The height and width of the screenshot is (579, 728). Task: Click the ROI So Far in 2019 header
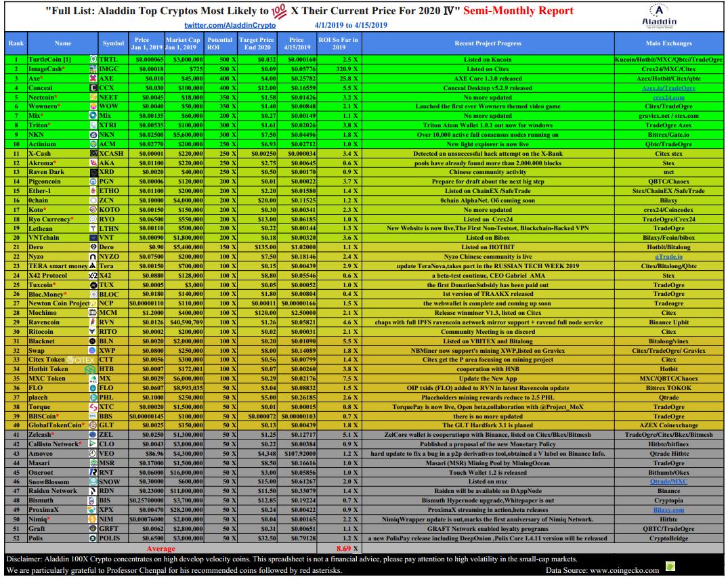click(338, 43)
